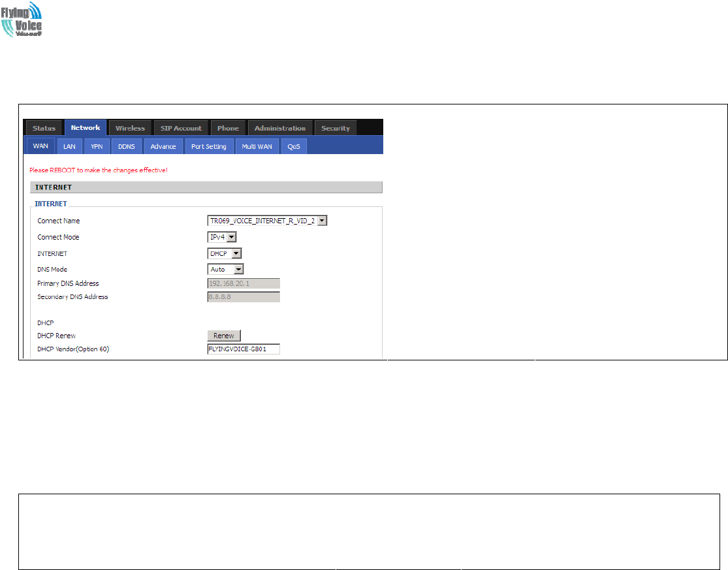
Task: Click the Primary DNS Address field
Action: click(244, 283)
